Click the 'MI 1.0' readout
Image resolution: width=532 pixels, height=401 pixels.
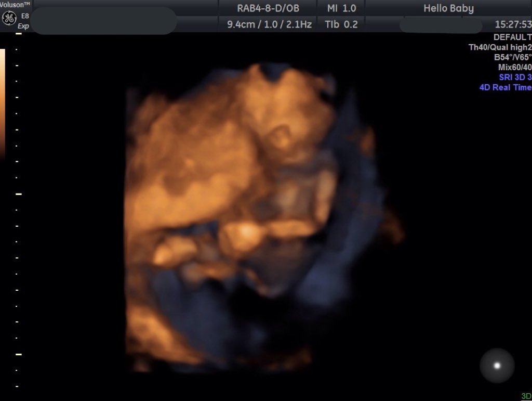pyautogui.click(x=341, y=8)
